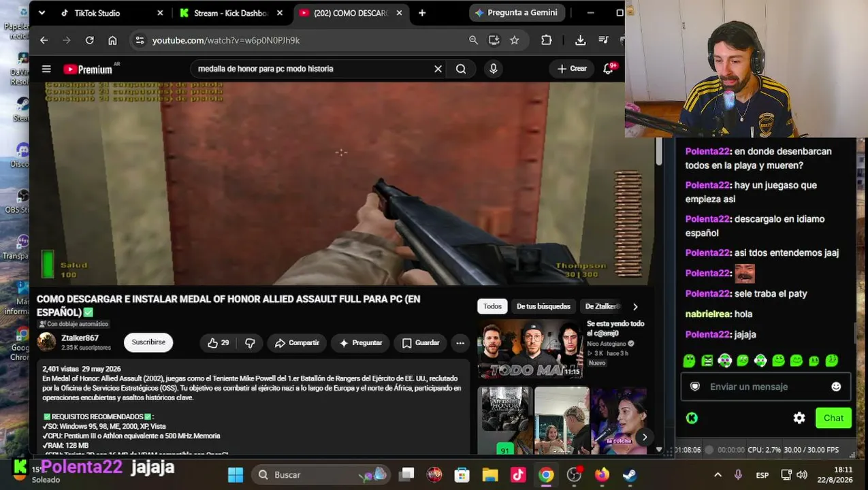Open more actions three-dot menu

click(460, 343)
